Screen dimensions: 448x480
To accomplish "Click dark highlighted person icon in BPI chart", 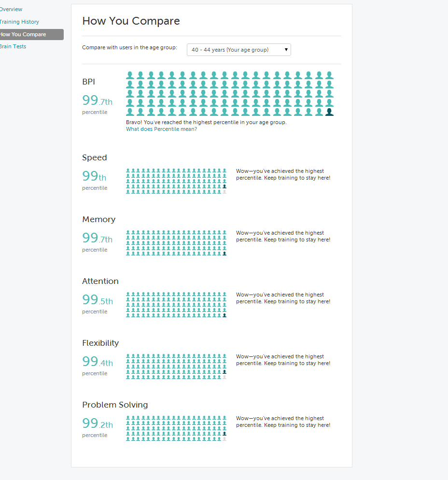I will pos(329,112).
